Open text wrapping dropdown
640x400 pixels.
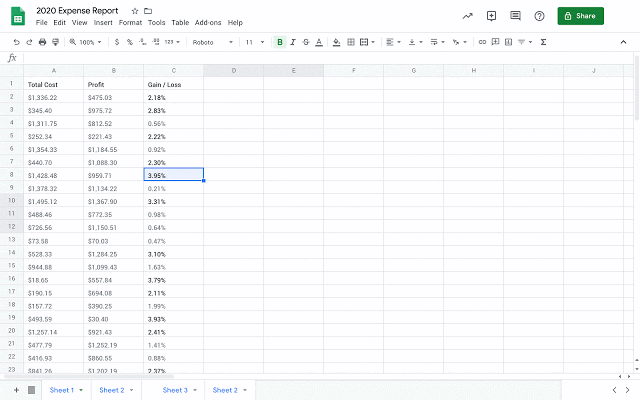pyautogui.click(x=438, y=42)
